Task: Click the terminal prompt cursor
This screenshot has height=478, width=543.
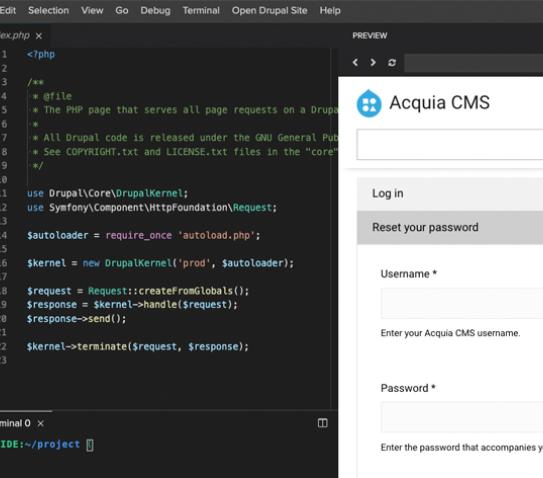Action: tap(90, 445)
